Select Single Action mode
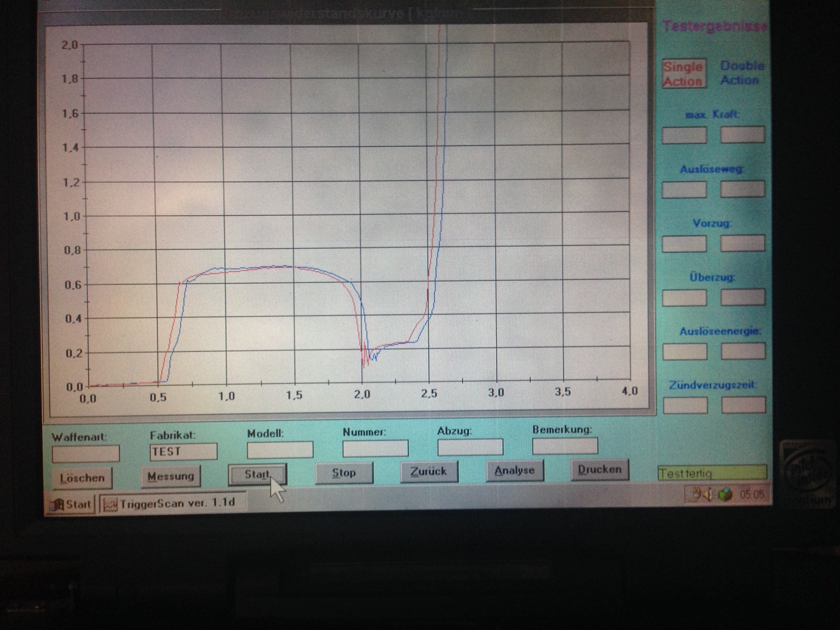 pyautogui.click(x=682, y=74)
